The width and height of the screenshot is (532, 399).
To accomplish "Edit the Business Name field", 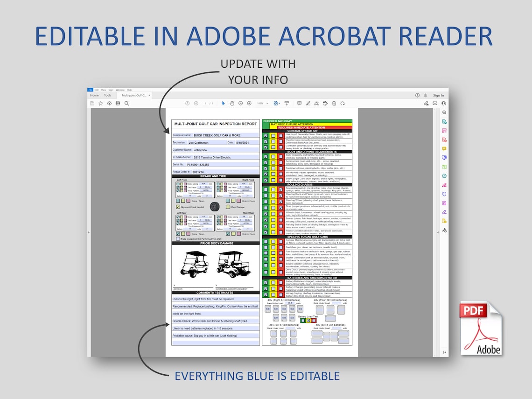I will point(225,135).
